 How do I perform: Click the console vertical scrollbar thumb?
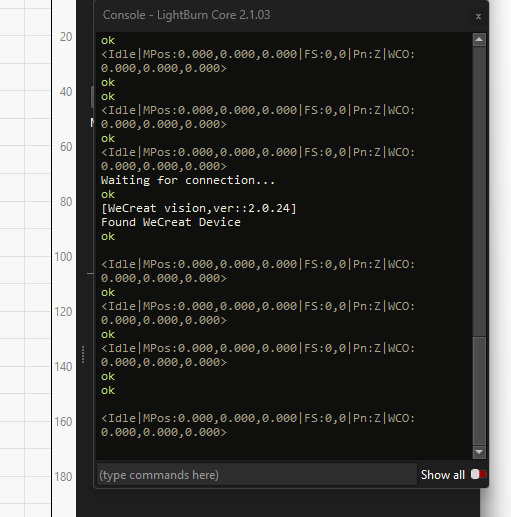479,391
